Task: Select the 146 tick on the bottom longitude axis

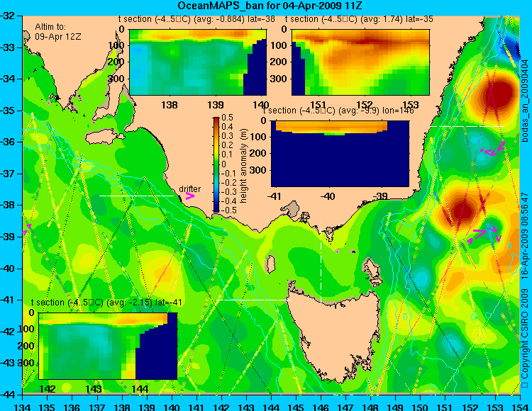Action: pyautogui.click(x=321, y=406)
